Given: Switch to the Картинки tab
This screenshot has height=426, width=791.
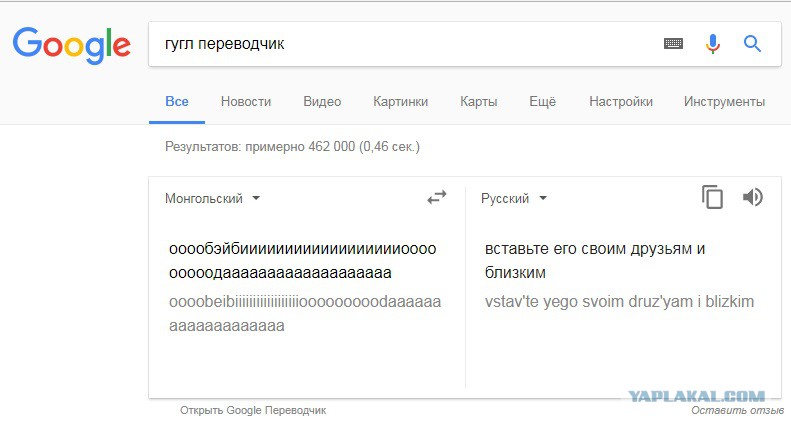Looking at the screenshot, I should click(x=401, y=101).
